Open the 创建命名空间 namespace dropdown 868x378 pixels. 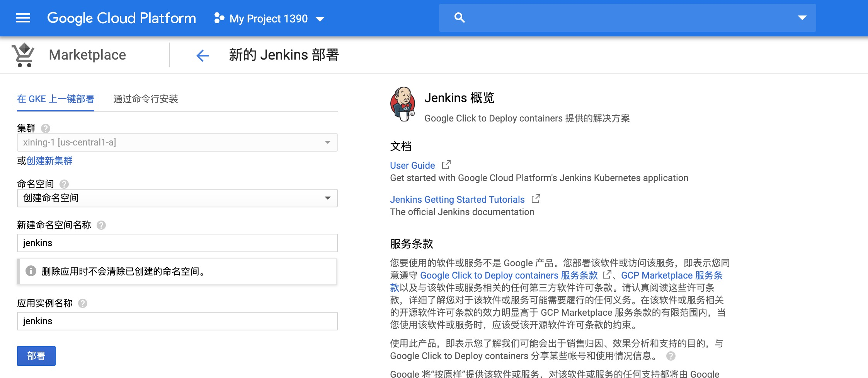(177, 198)
